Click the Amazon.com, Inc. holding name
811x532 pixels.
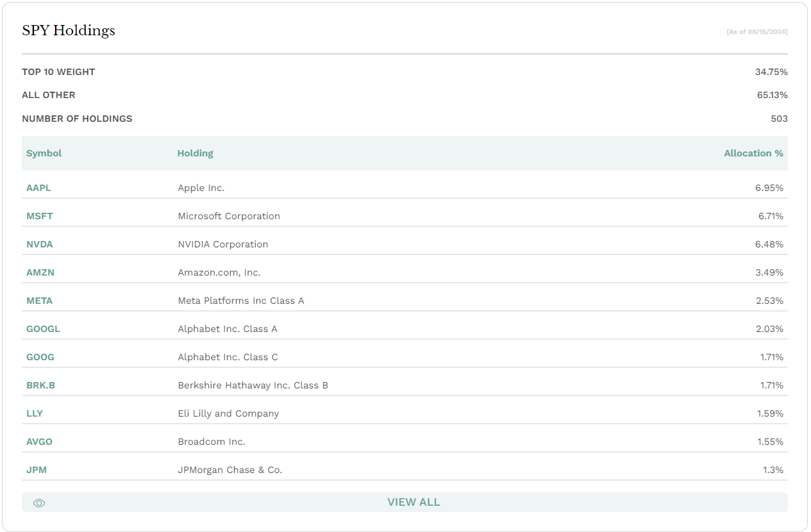pos(219,272)
